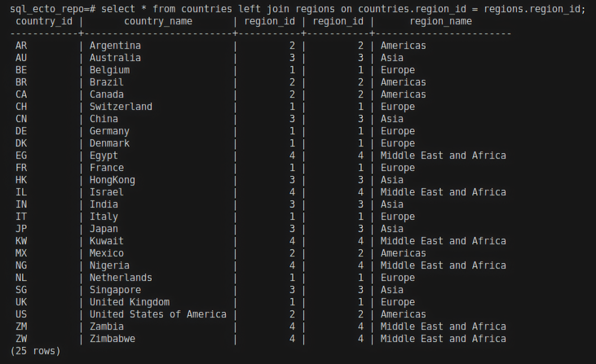Select the Kuwait country name
Viewport: 596px width, 364px height.
(106, 241)
